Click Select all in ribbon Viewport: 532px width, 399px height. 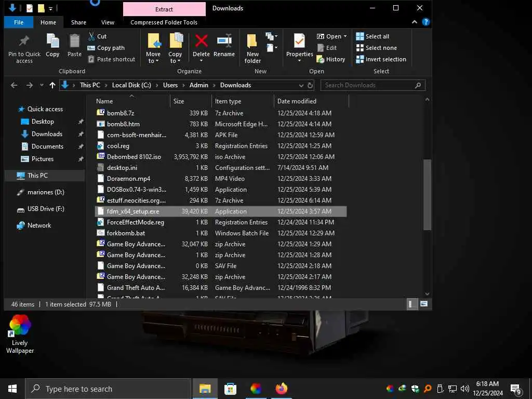click(x=373, y=36)
